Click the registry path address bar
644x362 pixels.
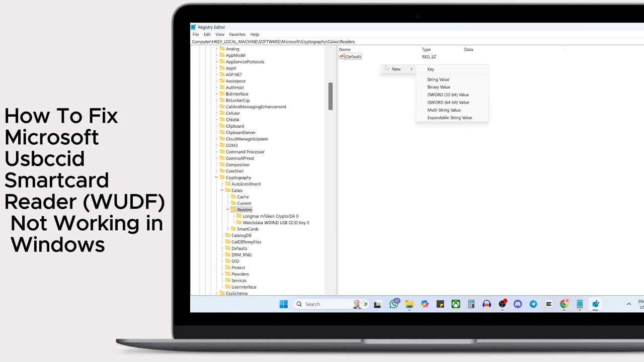(x=418, y=42)
